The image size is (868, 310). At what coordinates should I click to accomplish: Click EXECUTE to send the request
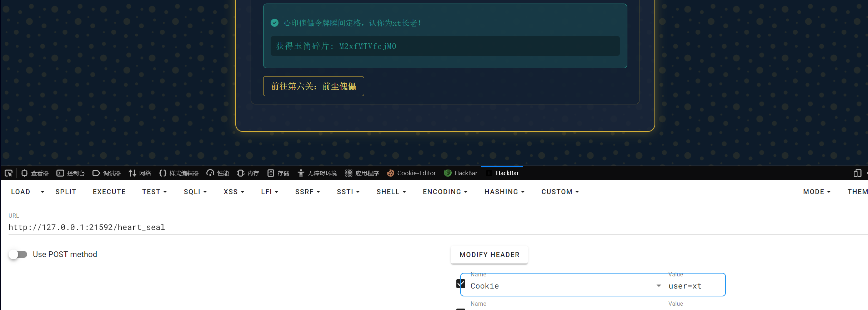109,192
